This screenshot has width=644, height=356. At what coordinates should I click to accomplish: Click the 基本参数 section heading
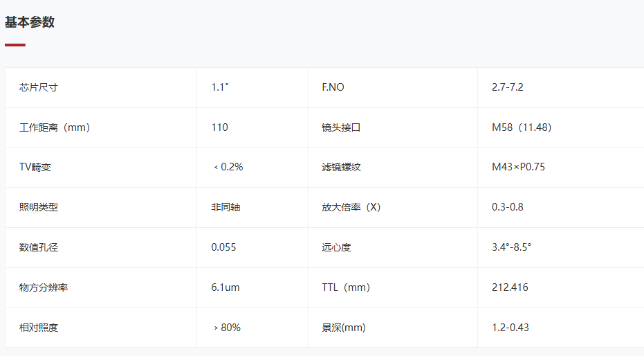coord(30,22)
